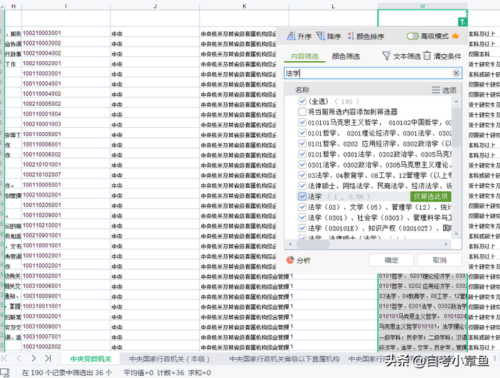Go to next sheet tab arrow
This screenshot has width=500, height=378.
(x=33, y=358)
